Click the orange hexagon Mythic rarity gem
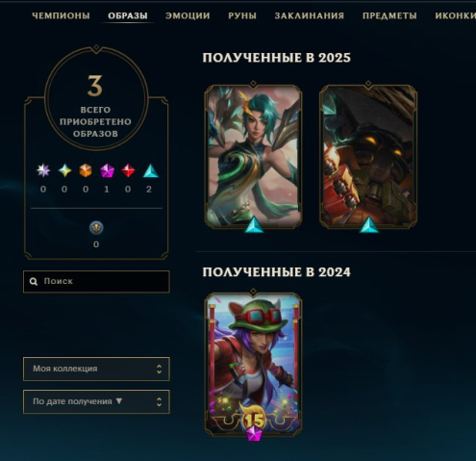 [x=86, y=170]
